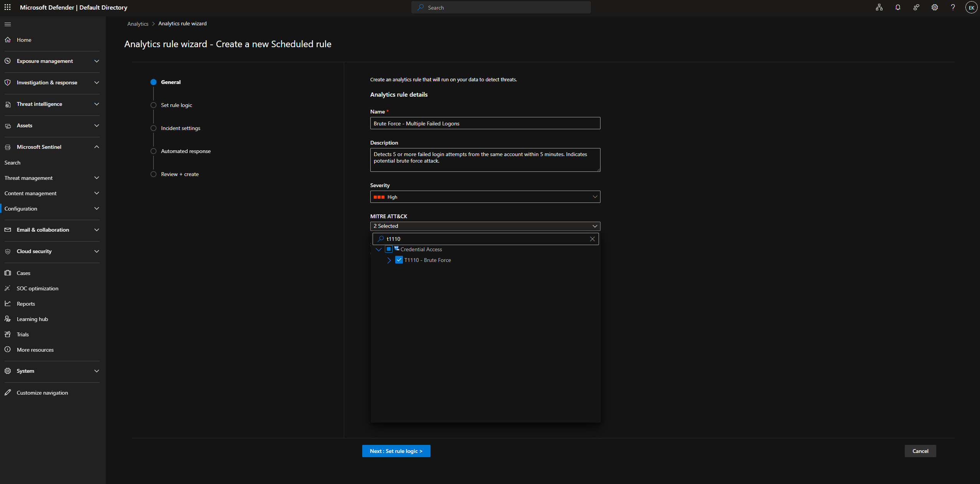Click the notifications bell icon
The height and width of the screenshot is (484, 980).
point(898,7)
